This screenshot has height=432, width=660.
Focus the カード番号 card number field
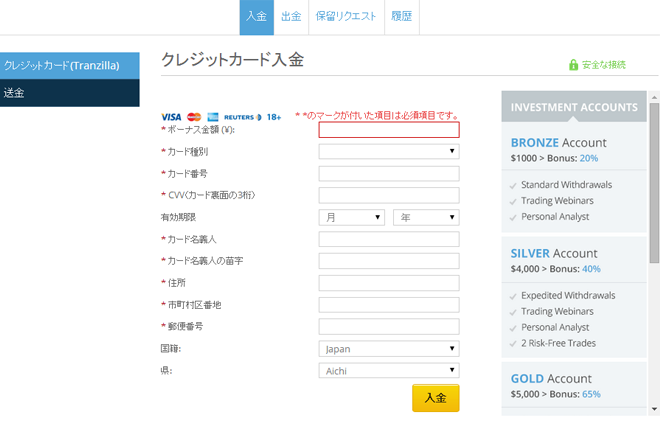(x=388, y=174)
